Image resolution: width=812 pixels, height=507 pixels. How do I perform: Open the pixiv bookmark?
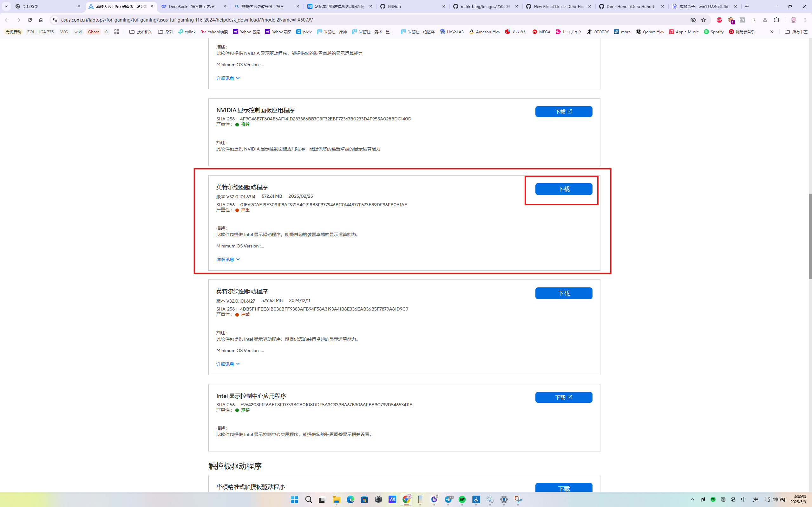click(x=304, y=32)
